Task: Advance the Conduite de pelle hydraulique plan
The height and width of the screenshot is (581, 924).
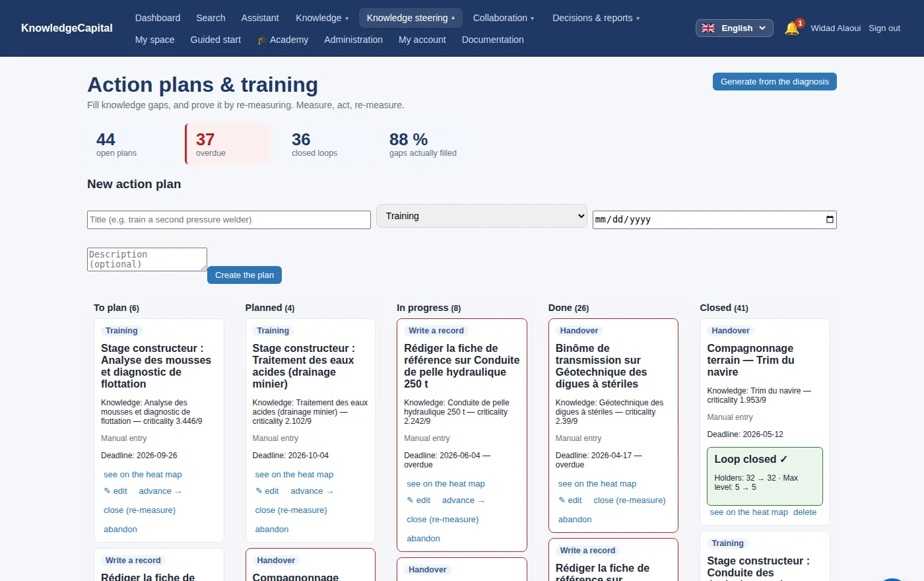Action: 463,500
